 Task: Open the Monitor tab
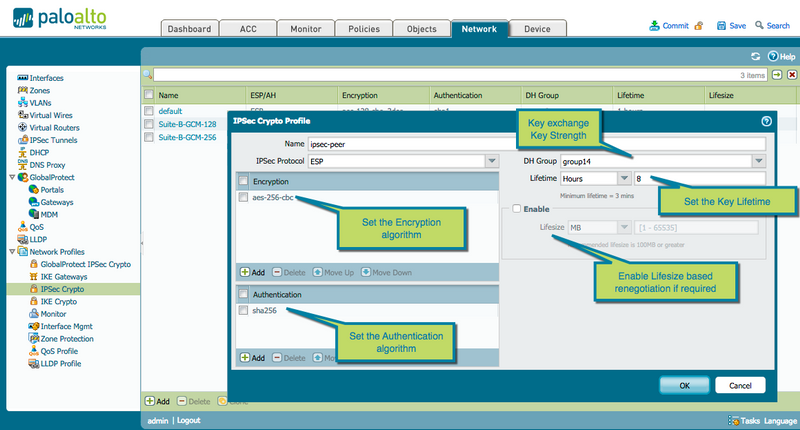pos(306,29)
